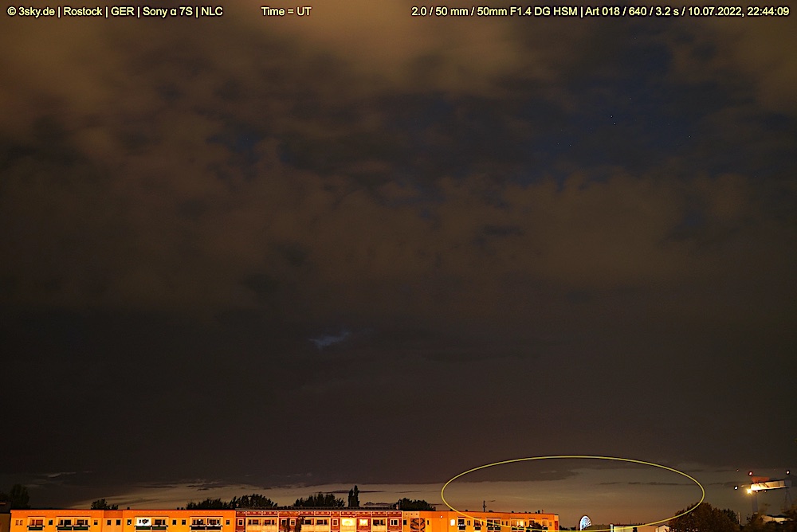Click the small bluish gap in the clouds

click(329, 340)
